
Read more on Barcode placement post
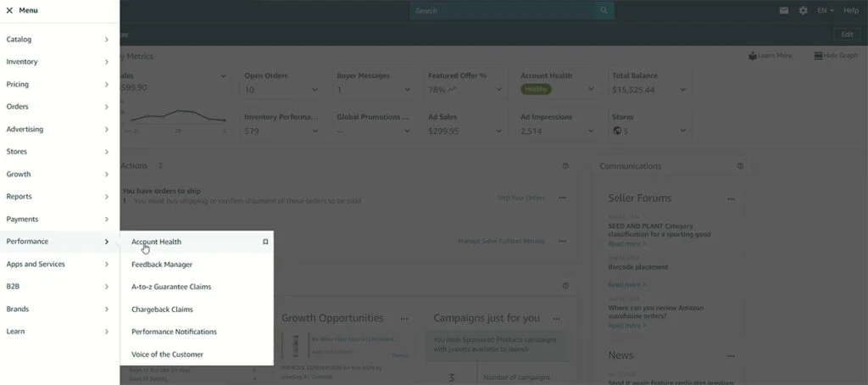coord(626,285)
